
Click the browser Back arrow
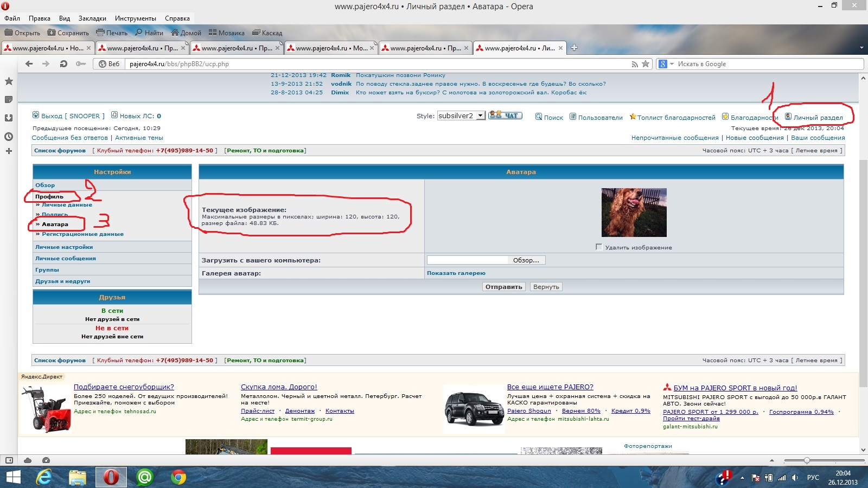click(29, 64)
